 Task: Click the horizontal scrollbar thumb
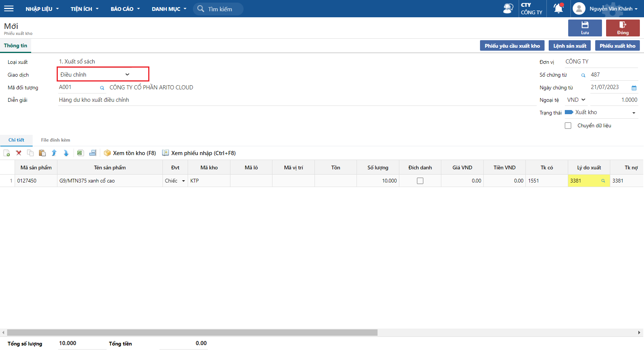[x=192, y=332]
